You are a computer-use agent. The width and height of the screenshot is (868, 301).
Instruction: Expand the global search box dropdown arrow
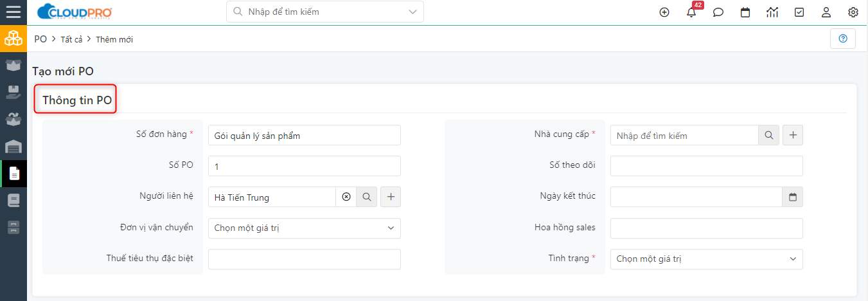412,12
